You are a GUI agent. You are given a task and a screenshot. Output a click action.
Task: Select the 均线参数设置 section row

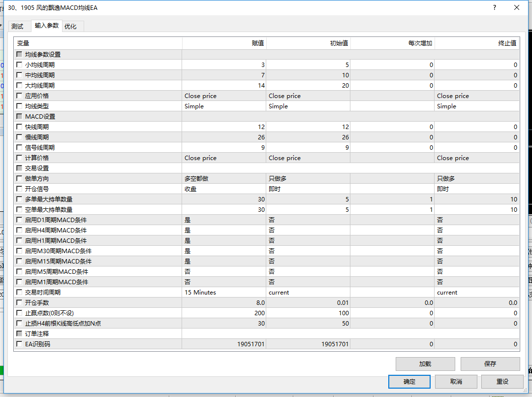[x=266, y=54]
